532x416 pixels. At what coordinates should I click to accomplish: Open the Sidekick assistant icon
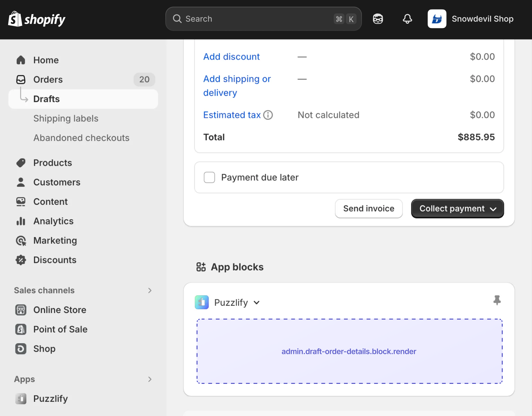[x=378, y=19]
